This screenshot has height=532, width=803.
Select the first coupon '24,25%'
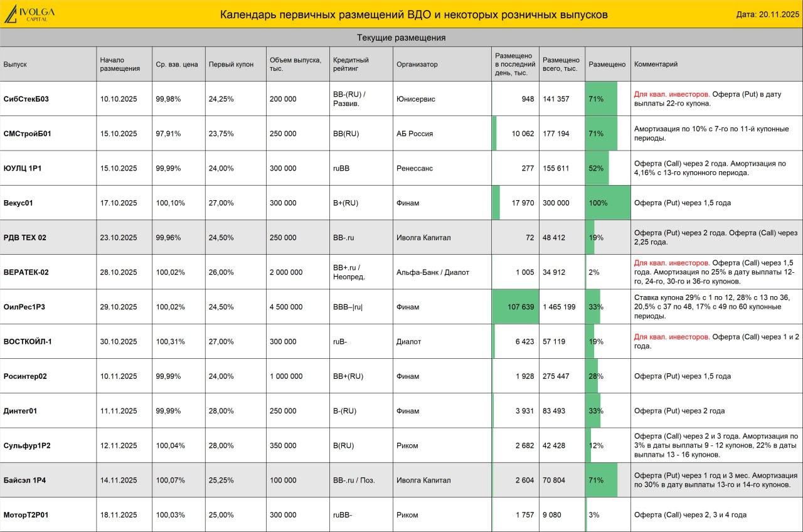click(x=221, y=98)
